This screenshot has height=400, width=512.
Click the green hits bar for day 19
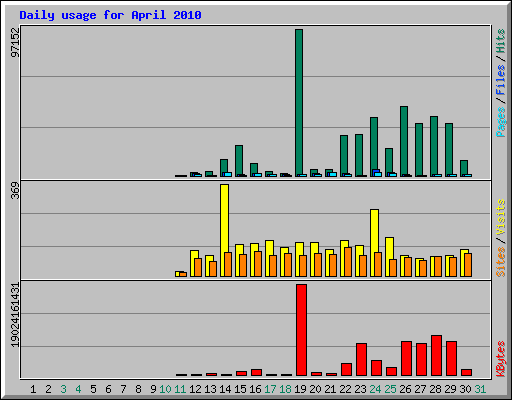[x=299, y=103]
